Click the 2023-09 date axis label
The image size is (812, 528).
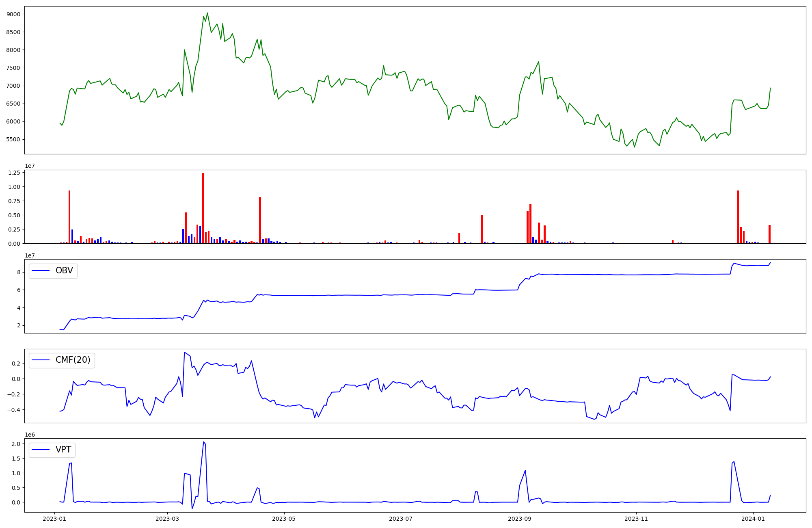(x=519, y=519)
